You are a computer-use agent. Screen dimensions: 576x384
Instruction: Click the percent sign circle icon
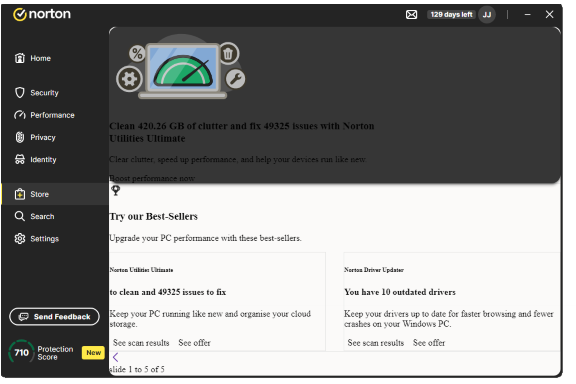click(x=137, y=54)
